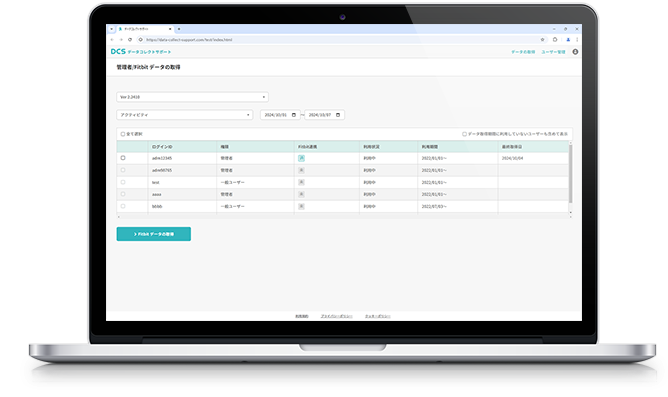Click the Fitbit link icon in the test row
The height and width of the screenshot is (397, 668).
(x=301, y=182)
